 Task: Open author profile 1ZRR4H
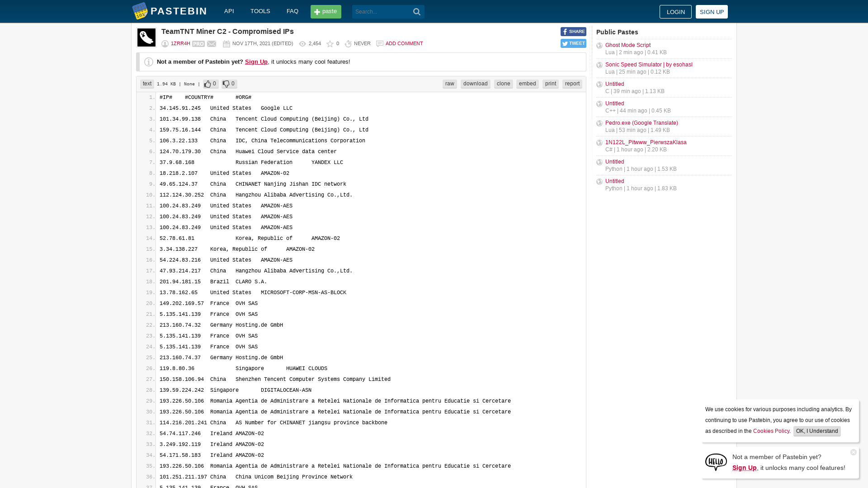coord(180,44)
